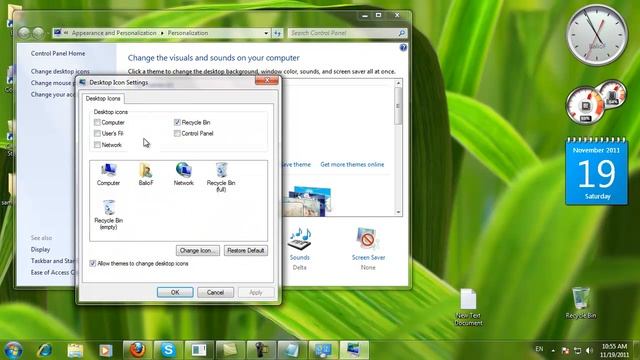
Task: Select the Desktop Icons tab
Action: (x=103, y=98)
